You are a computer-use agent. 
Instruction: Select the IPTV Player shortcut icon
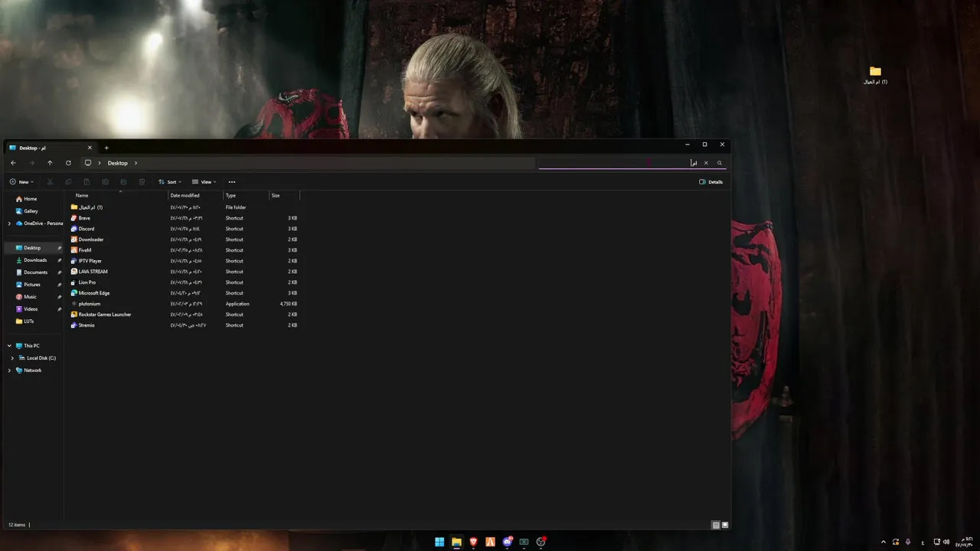coord(74,261)
